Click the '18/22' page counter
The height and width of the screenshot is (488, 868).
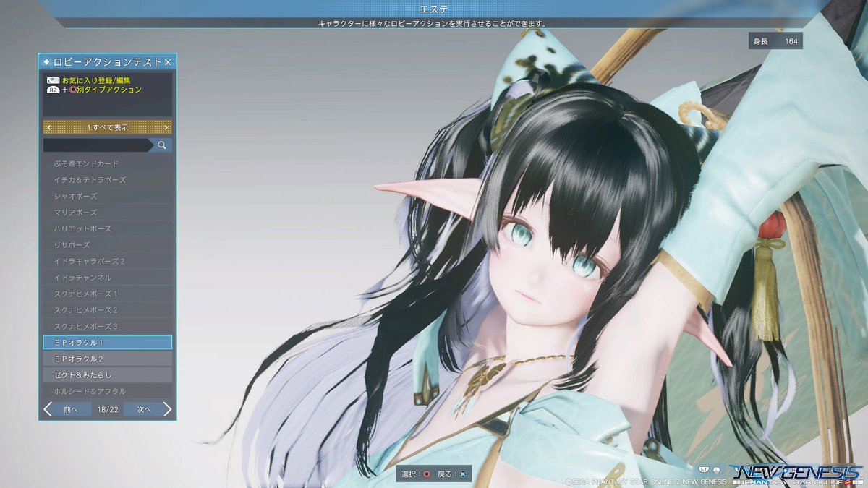pos(108,409)
